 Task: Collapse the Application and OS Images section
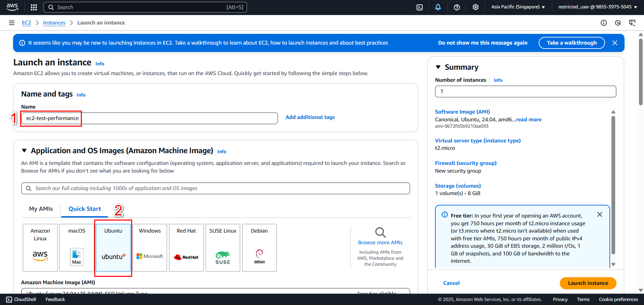tap(24, 151)
